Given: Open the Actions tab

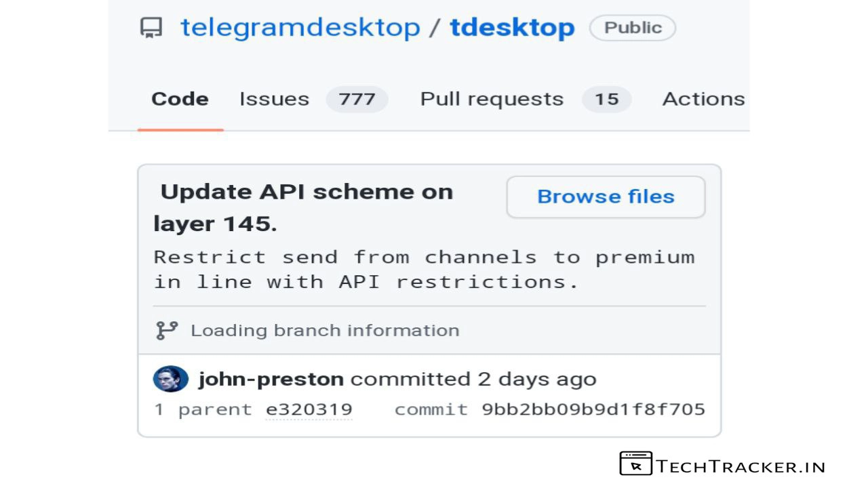Looking at the screenshot, I should tap(703, 99).
